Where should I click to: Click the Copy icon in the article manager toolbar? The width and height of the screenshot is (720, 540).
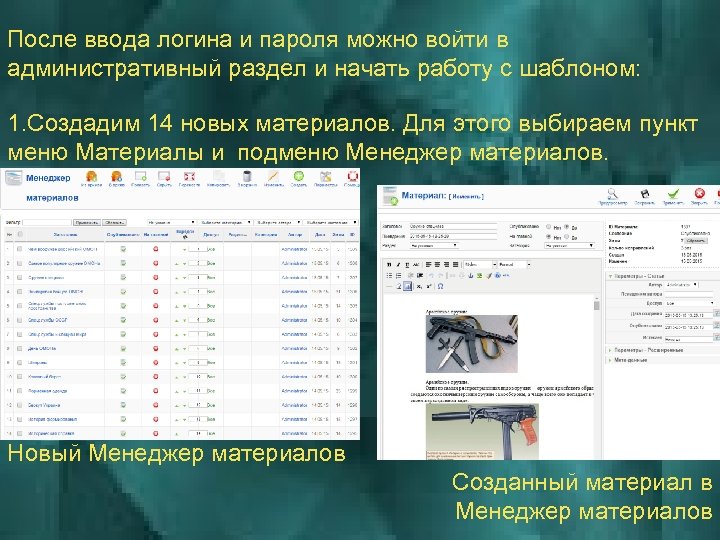[x=219, y=176]
